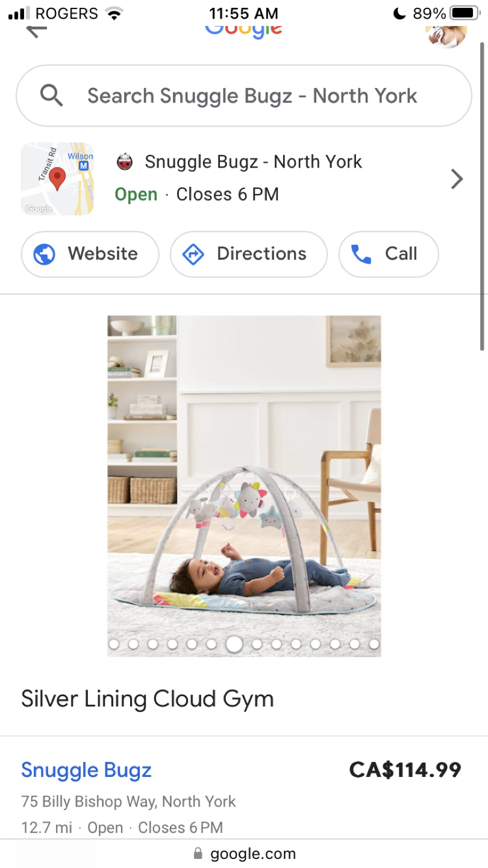Select the first image carousel dot
This screenshot has width=488, height=868.
pos(114,644)
